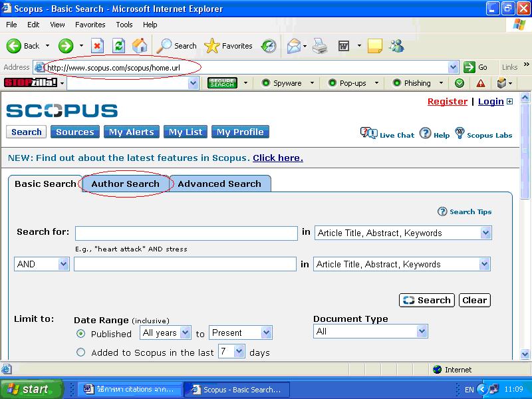Image resolution: width=532 pixels, height=399 pixels.
Task: Select Added to Scopus in the last radio
Action: tap(80, 352)
